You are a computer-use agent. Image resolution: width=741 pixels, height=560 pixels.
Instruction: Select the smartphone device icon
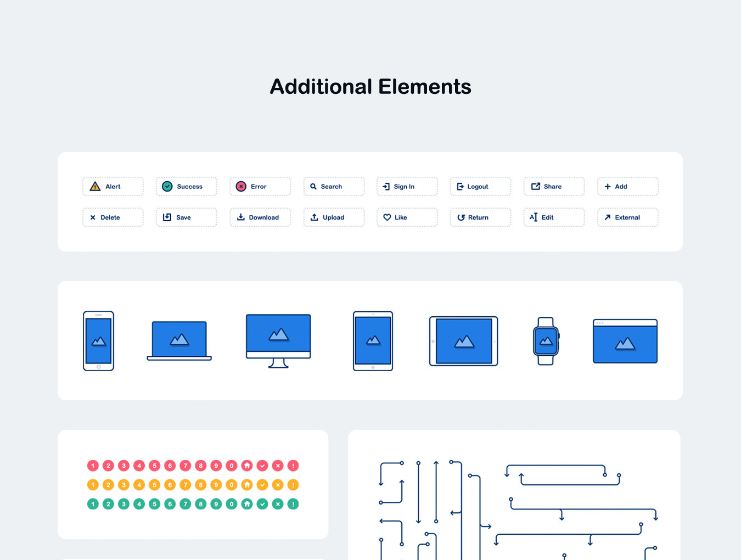[99, 341]
